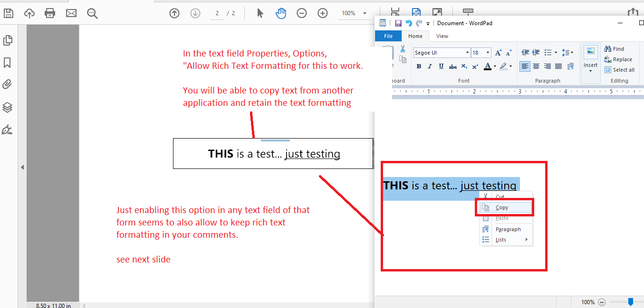Click the page number input field
The width and height of the screenshot is (644, 308).
tap(217, 13)
